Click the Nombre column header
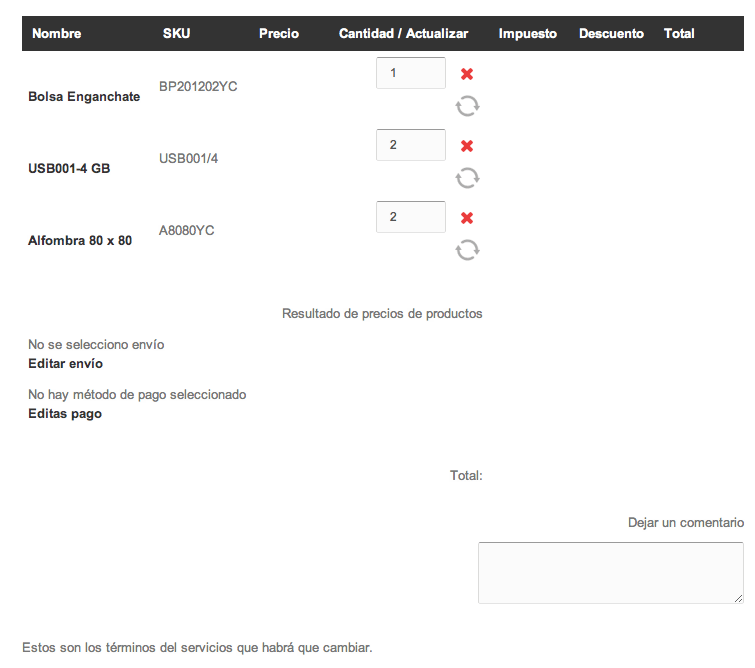755x668 pixels. 56,33
